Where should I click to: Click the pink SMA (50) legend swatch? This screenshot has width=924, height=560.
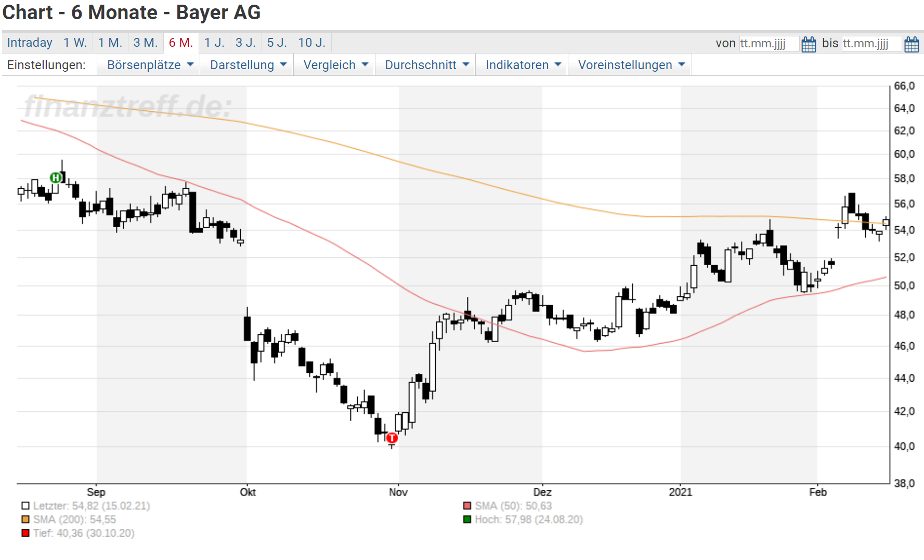[x=467, y=506]
